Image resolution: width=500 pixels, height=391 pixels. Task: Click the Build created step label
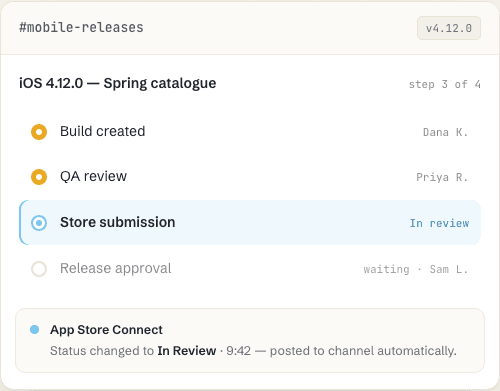pos(103,131)
